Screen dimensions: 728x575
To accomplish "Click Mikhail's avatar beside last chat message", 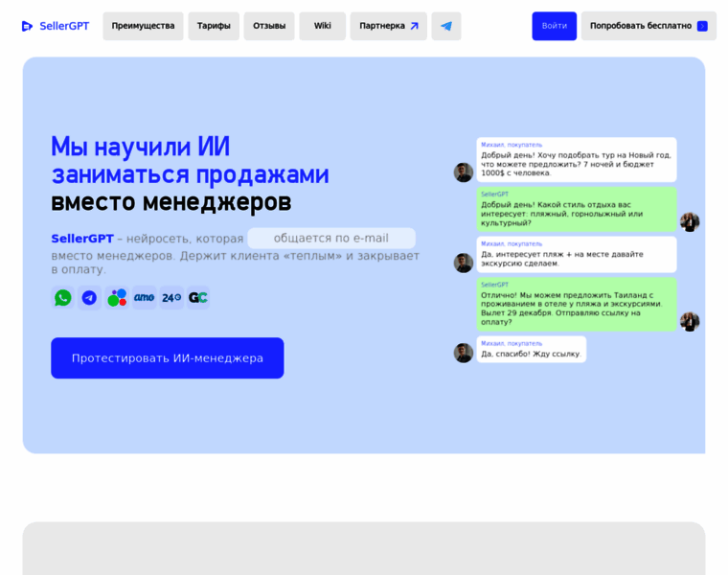I will click(x=464, y=353).
